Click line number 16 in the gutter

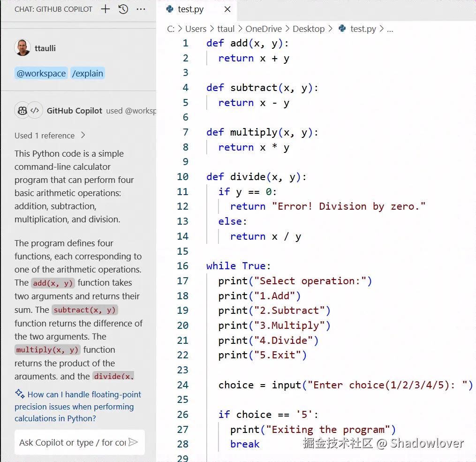point(182,266)
